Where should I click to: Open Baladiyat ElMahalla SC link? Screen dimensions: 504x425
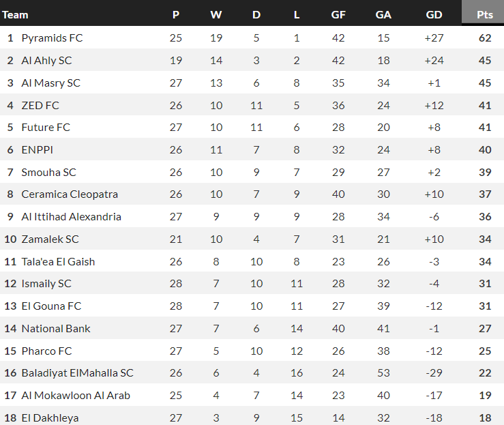coord(77,373)
